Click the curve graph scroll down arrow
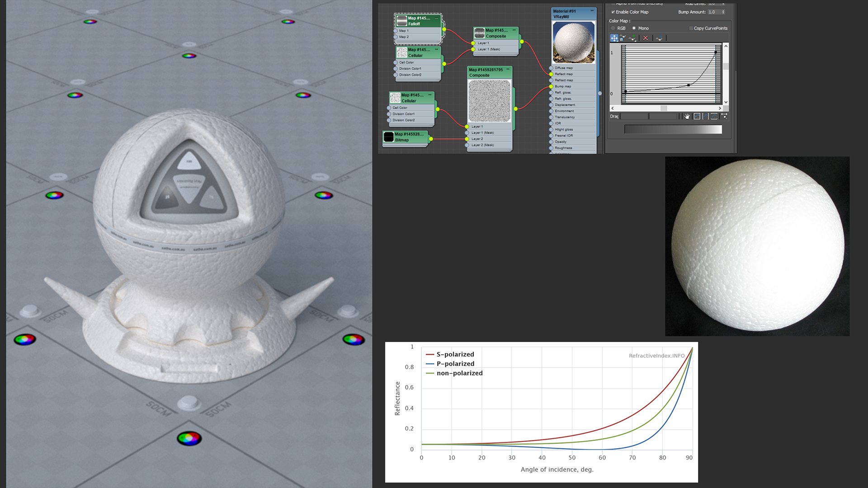 726,102
